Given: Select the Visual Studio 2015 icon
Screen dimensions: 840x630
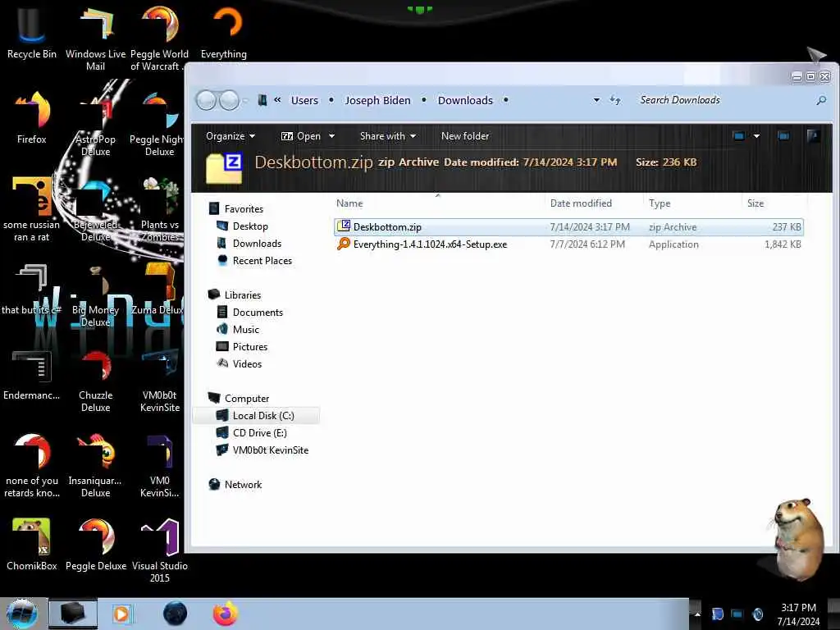Looking at the screenshot, I should [159, 550].
